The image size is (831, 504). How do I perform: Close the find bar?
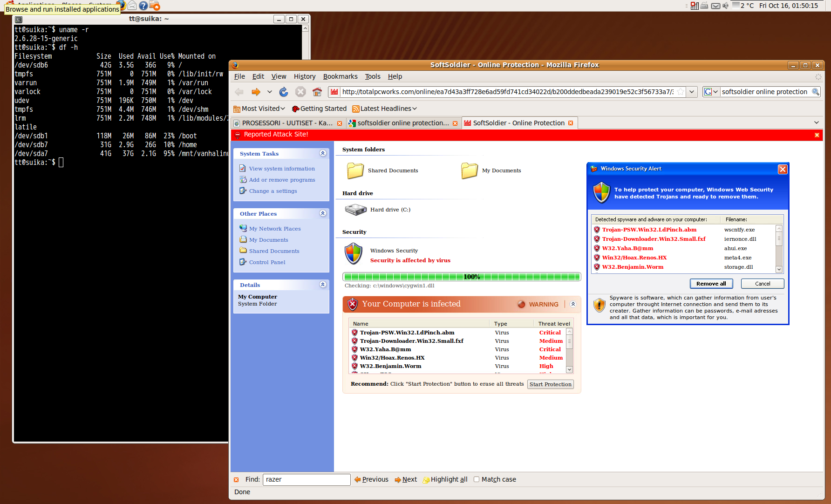click(x=236, y=480)
